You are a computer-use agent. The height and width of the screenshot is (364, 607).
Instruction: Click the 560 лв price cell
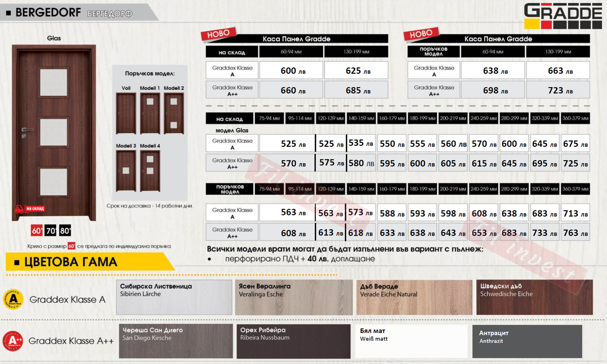(x=453, y=143)
